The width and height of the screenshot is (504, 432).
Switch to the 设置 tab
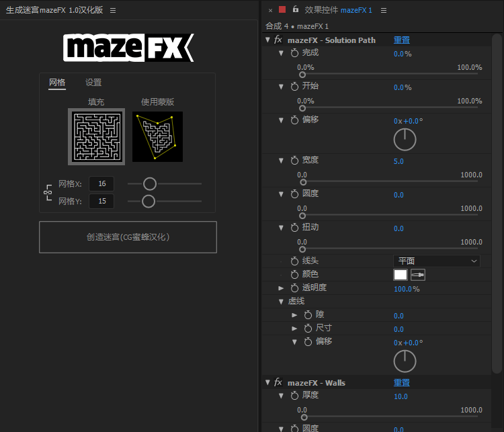point(93,83)
